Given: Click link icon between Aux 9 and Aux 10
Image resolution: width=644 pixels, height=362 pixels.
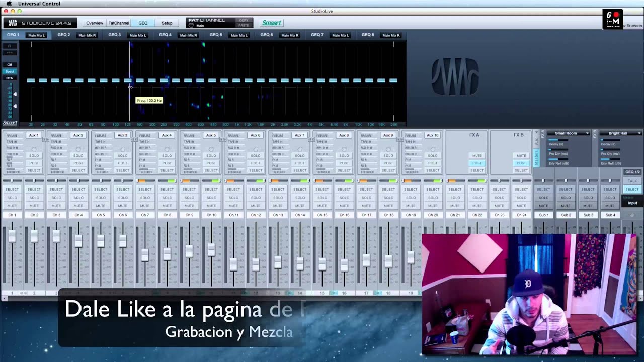Looking at the screenshot, I should coord(400,139).
